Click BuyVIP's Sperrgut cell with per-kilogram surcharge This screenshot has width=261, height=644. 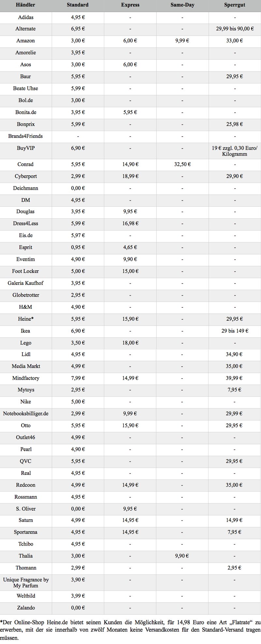click(x=235, y=151)
